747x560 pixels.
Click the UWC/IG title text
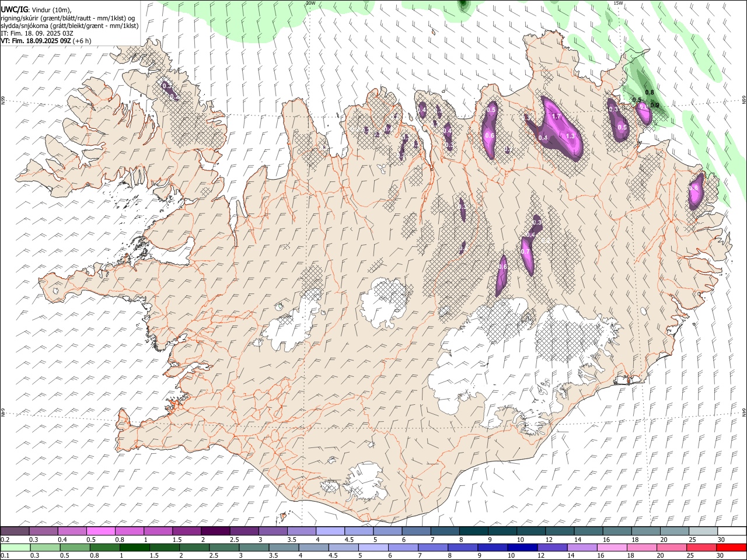14,9
